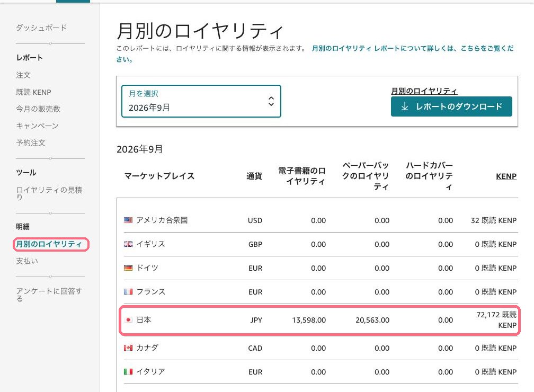The height and width of the screenshot is (392, 534).
Task: Click the 明細 sidebar section heading
Action: (23, 227)
